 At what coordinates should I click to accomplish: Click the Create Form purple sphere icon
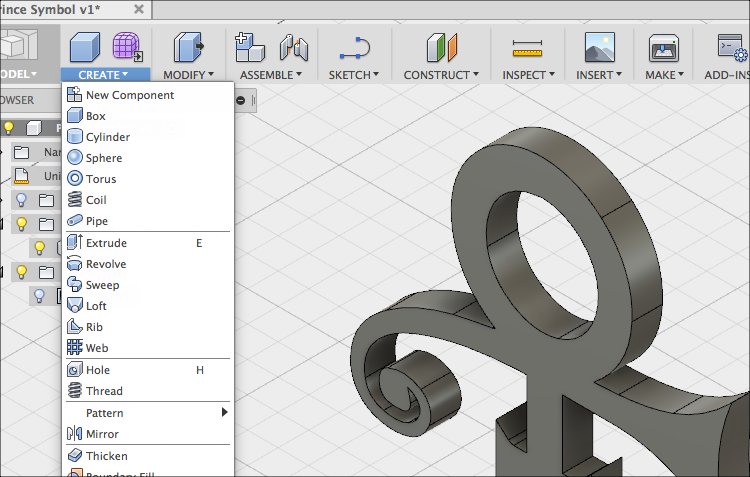[126, 47]
